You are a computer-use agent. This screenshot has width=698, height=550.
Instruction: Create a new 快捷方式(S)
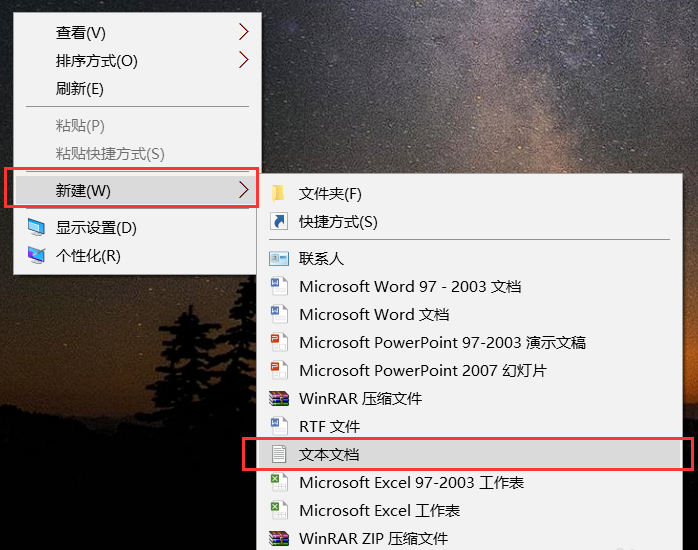[x=470, y=221]
